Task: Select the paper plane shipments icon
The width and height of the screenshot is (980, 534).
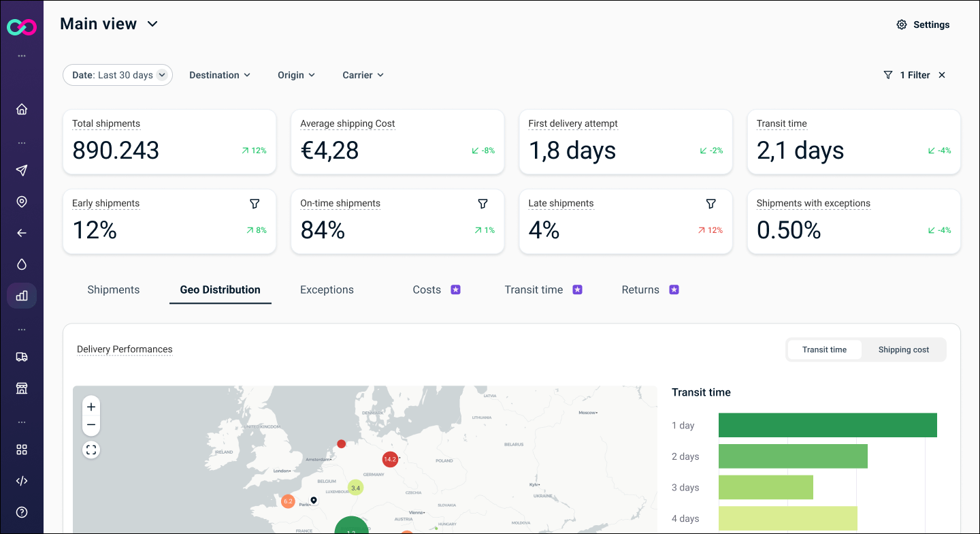Action: 21,170
